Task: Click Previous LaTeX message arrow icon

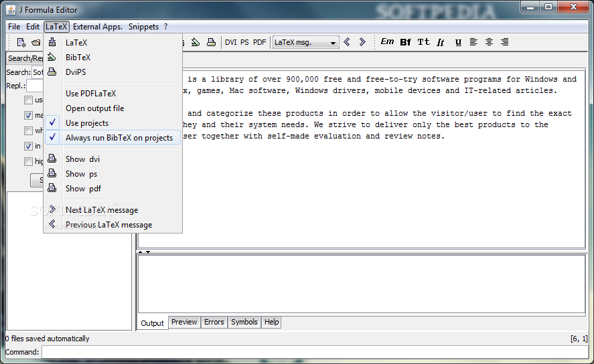Action: coord(52,224)
